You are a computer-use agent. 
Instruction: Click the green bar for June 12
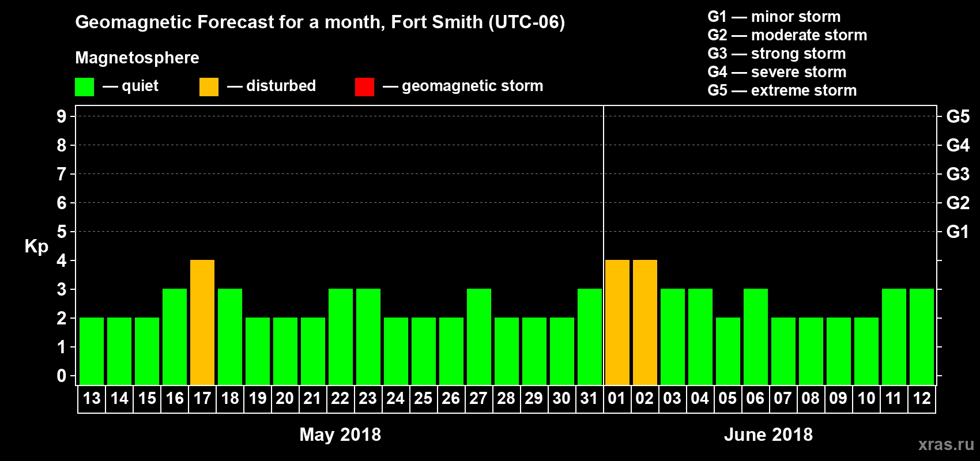922,337
